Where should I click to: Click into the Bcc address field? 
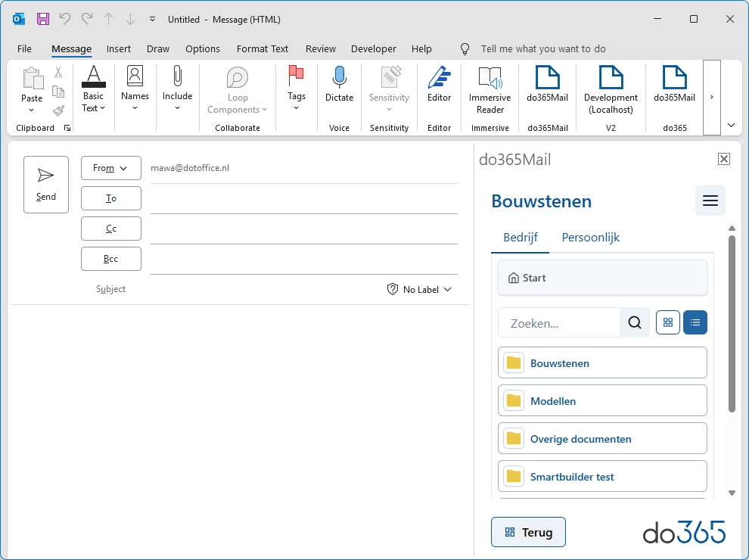(304, 260)
